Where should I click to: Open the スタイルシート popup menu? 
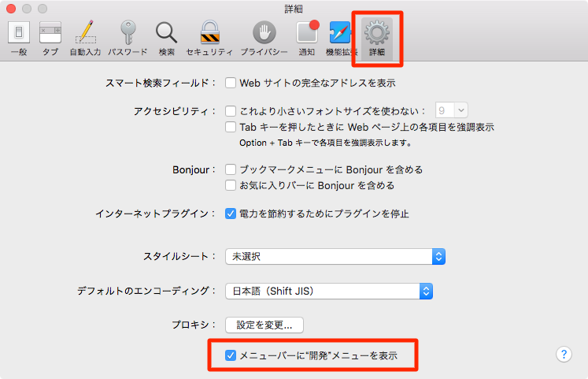tap(335, 257)
